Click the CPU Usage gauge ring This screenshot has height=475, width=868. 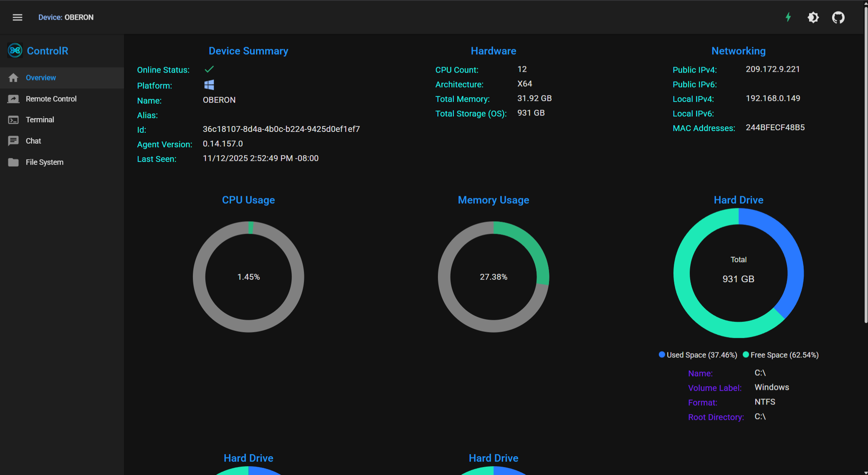(199, 277)
